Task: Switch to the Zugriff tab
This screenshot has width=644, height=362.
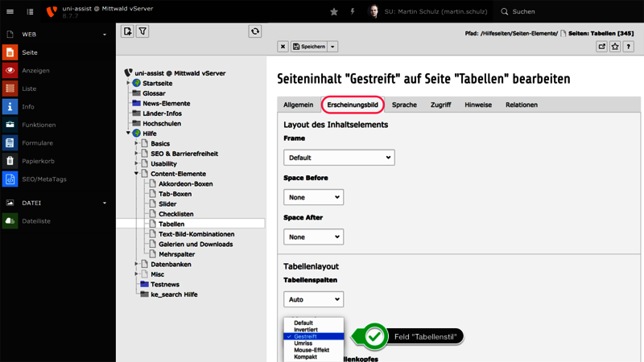Action: (440, 105)
